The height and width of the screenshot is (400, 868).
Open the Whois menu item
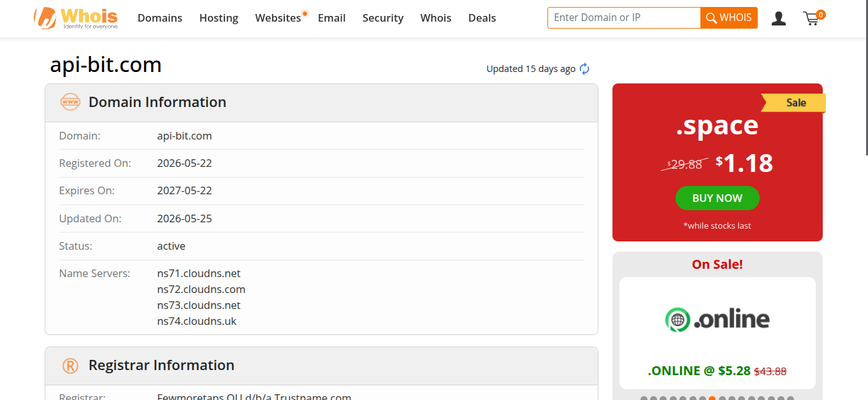point(436,18)
